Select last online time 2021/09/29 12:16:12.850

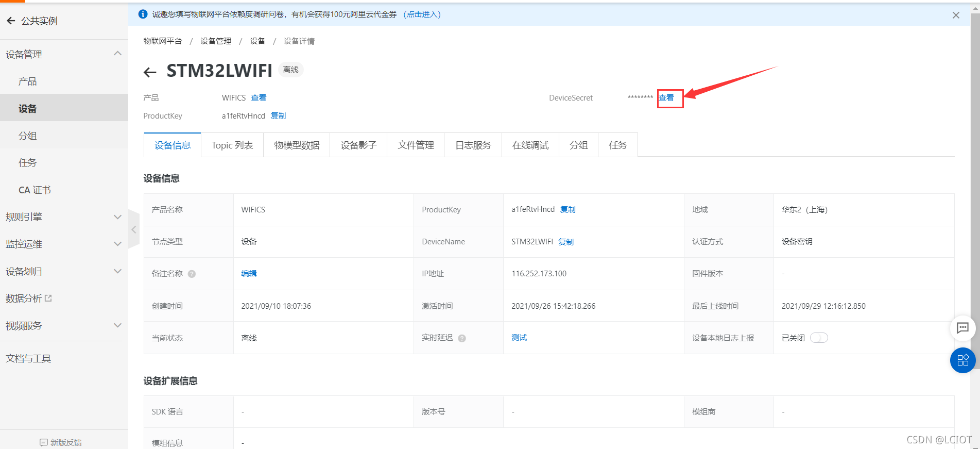823,306
